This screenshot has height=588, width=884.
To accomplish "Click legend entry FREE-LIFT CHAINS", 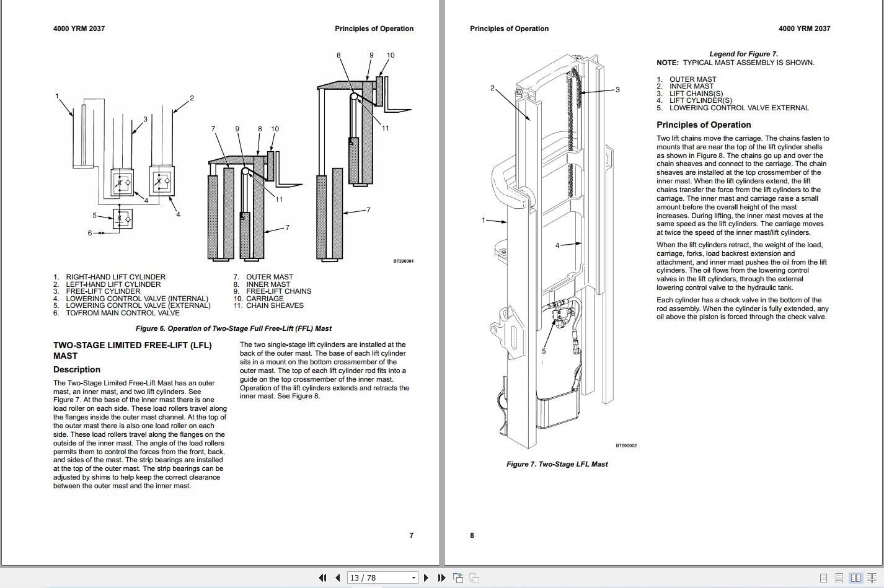I will pos(278,291).
